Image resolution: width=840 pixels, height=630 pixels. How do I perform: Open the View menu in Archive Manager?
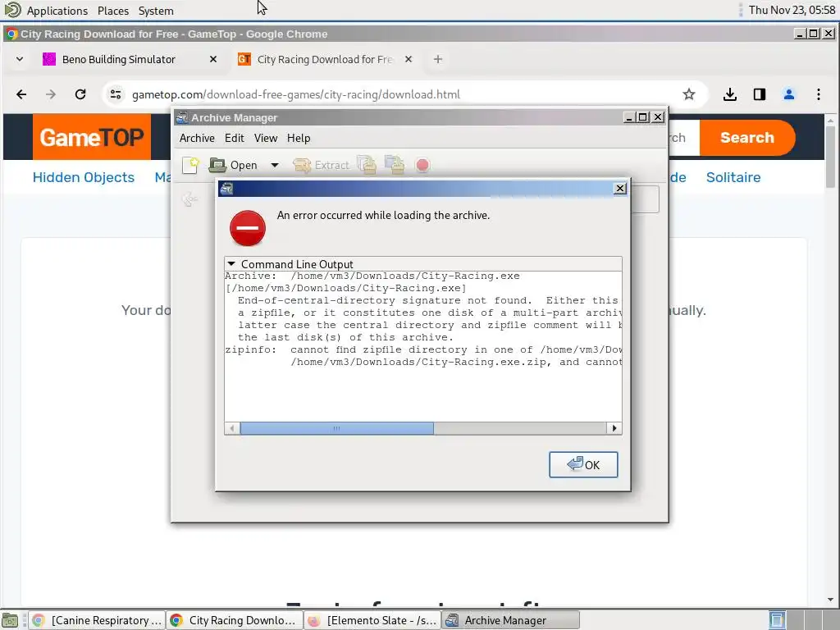(266, 138)
